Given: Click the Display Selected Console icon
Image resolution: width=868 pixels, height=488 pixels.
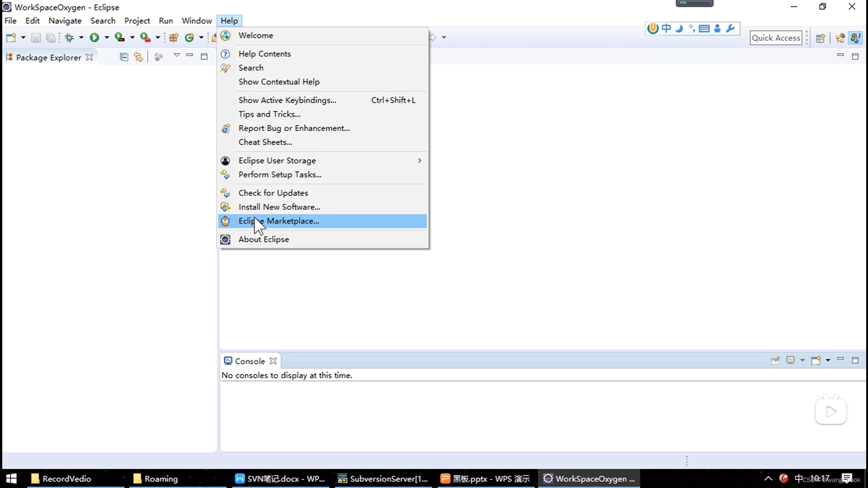Looking at the screenshot, I should click(x=790, y=360).
